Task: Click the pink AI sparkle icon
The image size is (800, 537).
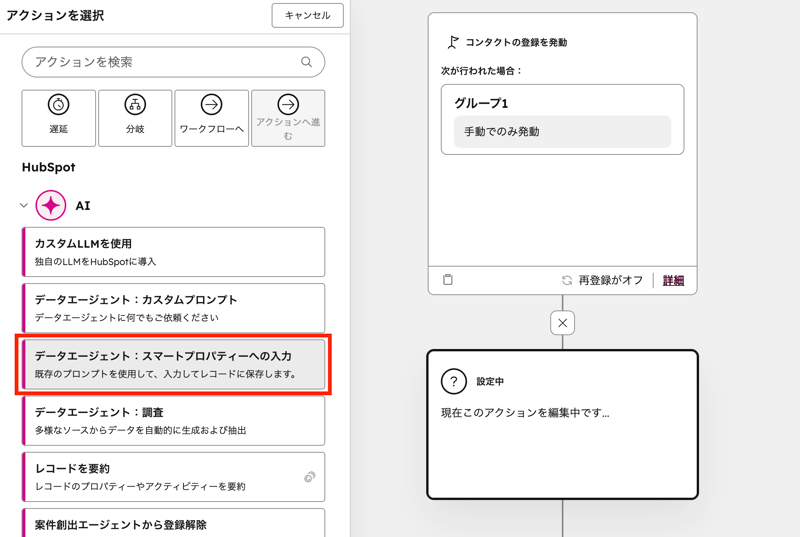Action: (x=51, y=206)
